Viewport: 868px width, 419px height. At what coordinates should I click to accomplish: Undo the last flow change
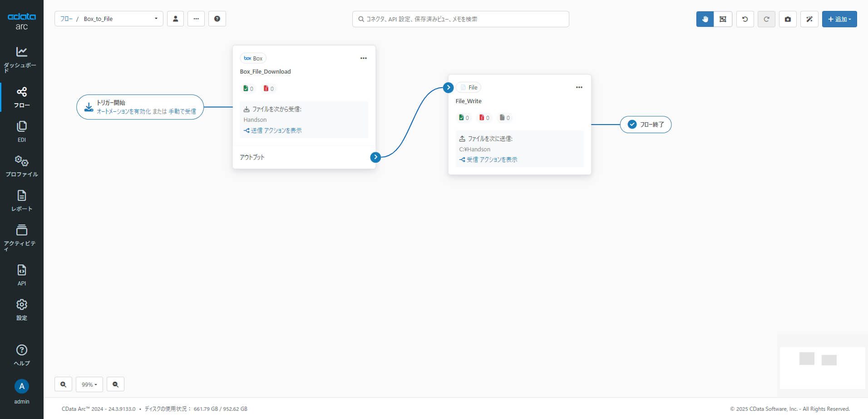(745, 19)
